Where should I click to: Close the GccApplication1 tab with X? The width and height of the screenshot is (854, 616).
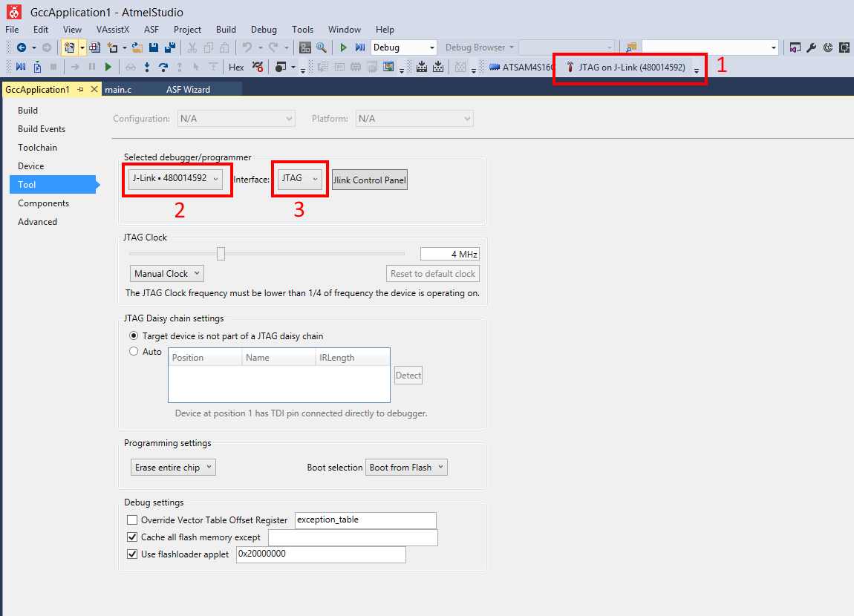(x=94, y=89)
